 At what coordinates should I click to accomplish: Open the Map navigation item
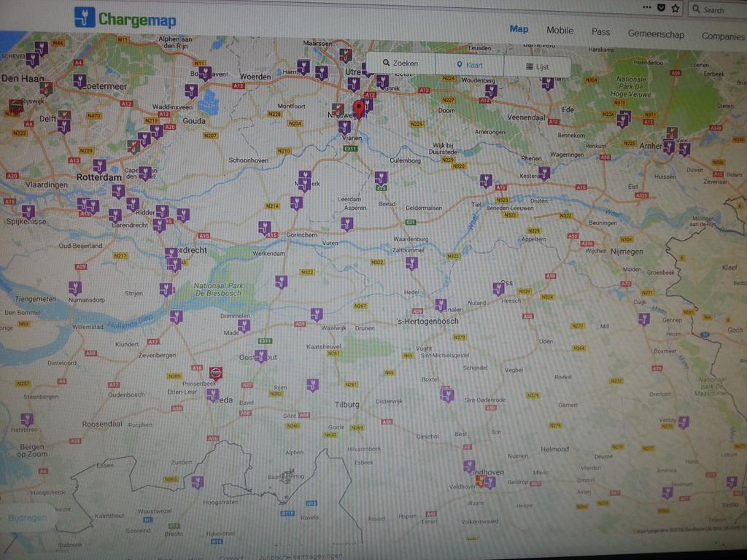click(x=519, y=29)
